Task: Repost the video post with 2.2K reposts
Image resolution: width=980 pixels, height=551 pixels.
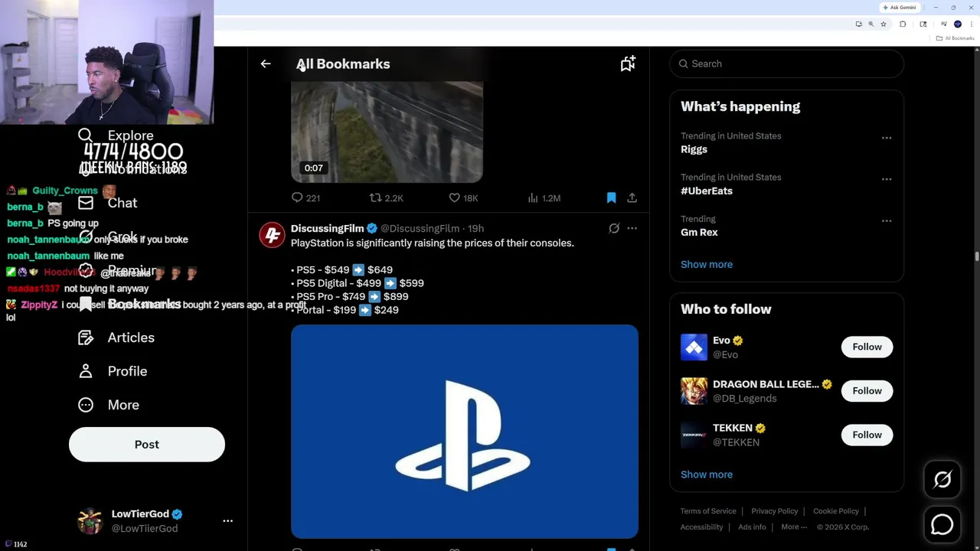Action: 386,197
